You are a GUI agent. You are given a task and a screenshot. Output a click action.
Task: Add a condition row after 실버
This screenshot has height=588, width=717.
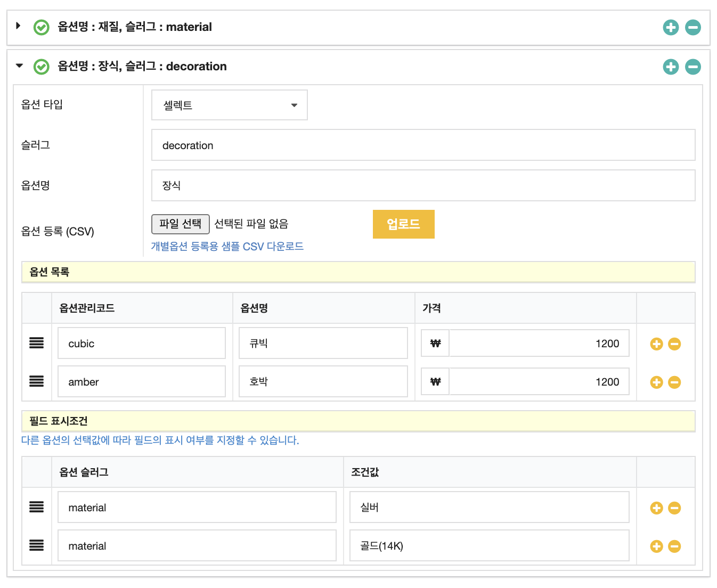click(656, 508)
